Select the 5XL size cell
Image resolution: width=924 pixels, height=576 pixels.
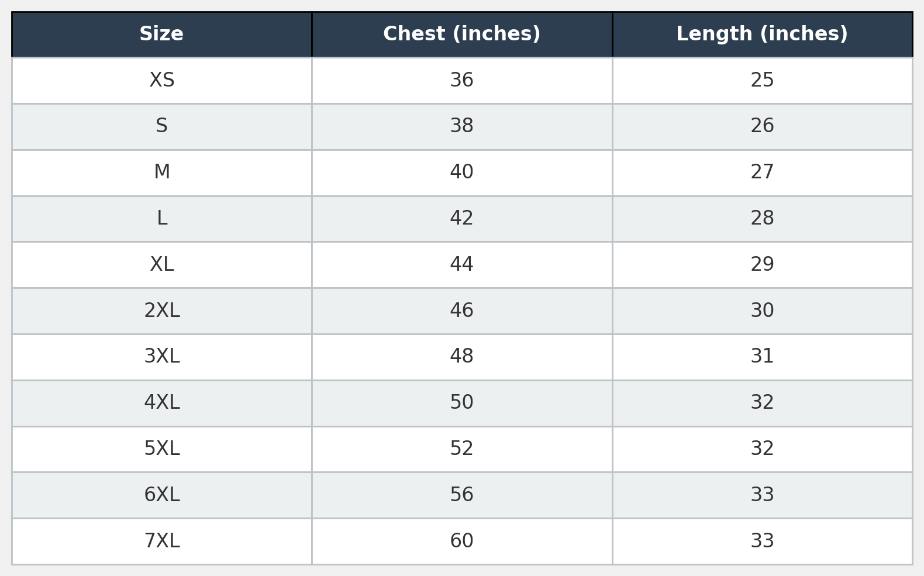161,449
